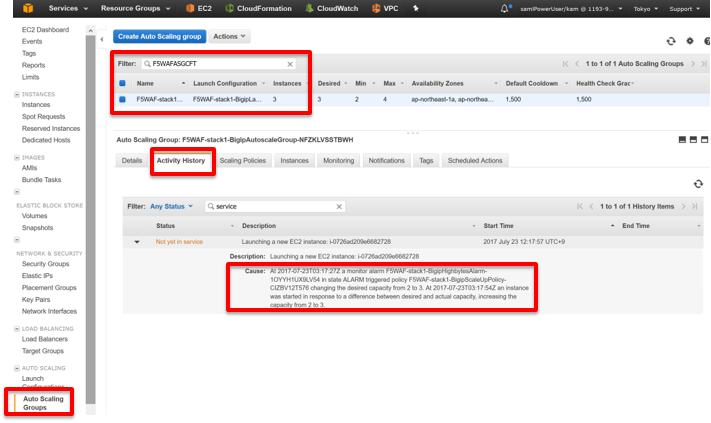The image size is (711, 423).
Task: Click Create Auto Scaling group button
Action: pyautogui.click(x=160, y=36)
